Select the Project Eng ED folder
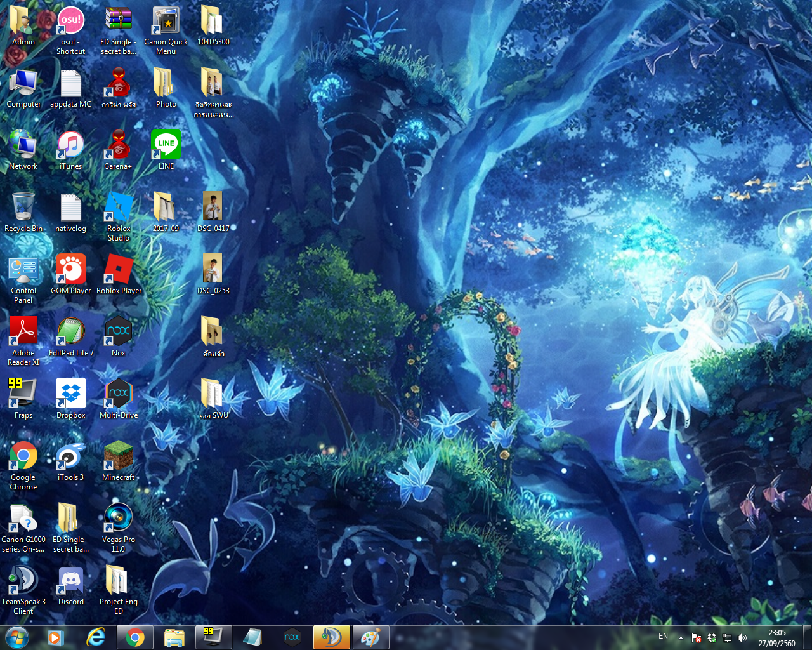 119,590
